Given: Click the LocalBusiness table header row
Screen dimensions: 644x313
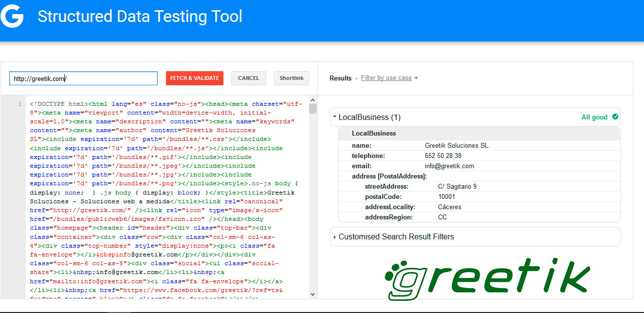Looking at the screenshot, I should (479, 133).
